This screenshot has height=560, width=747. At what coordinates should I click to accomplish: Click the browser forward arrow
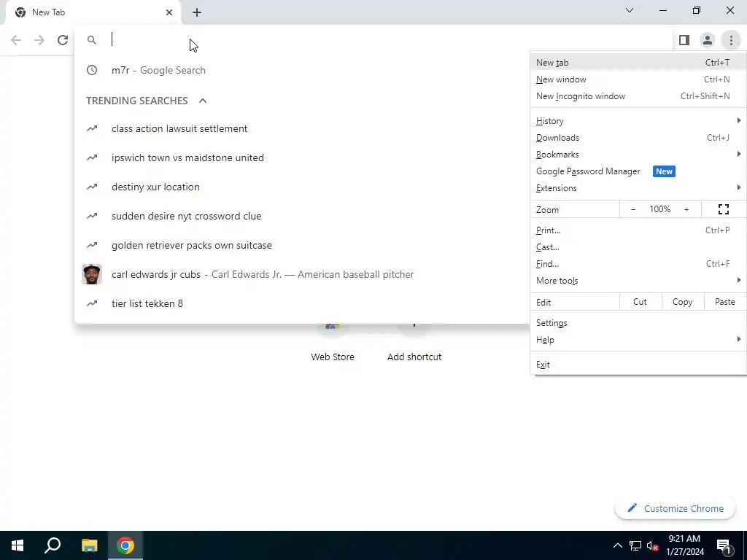39,40
